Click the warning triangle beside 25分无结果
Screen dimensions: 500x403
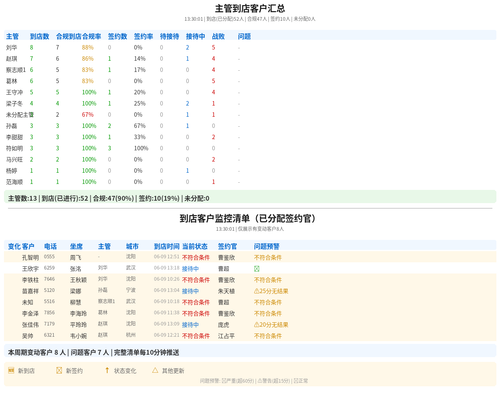pyautogui.click(x=256, y=291)
